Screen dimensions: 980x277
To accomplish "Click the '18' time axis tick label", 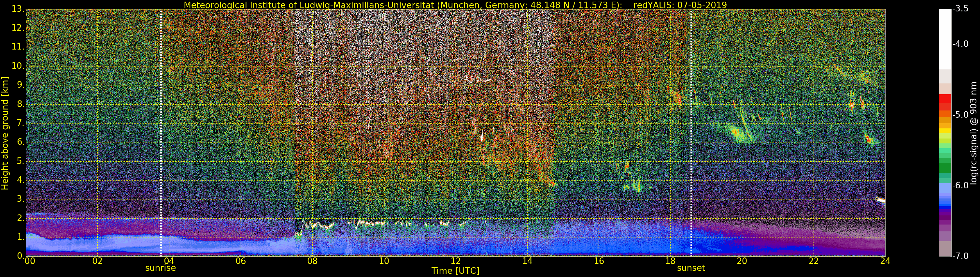I will 670,261.
